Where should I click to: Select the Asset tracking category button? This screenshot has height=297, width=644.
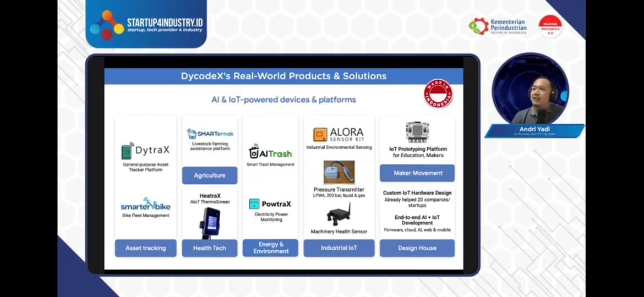[x=145, y=248]
